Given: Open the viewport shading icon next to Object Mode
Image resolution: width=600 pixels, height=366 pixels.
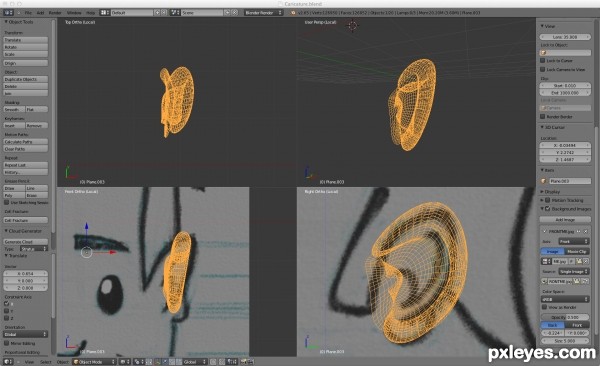Looking at the screenshot, I should 124,361.
